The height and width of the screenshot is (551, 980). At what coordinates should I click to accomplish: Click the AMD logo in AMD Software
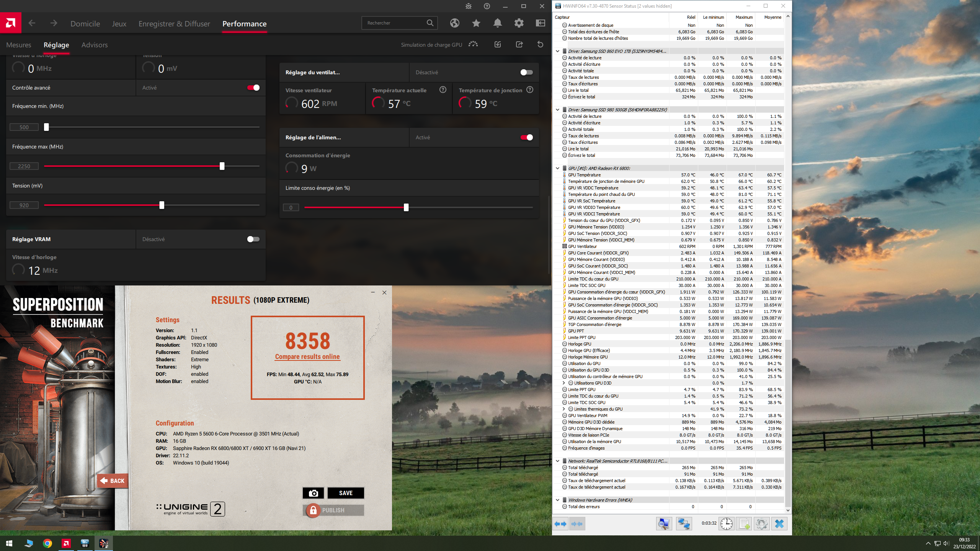click(11, 23)
